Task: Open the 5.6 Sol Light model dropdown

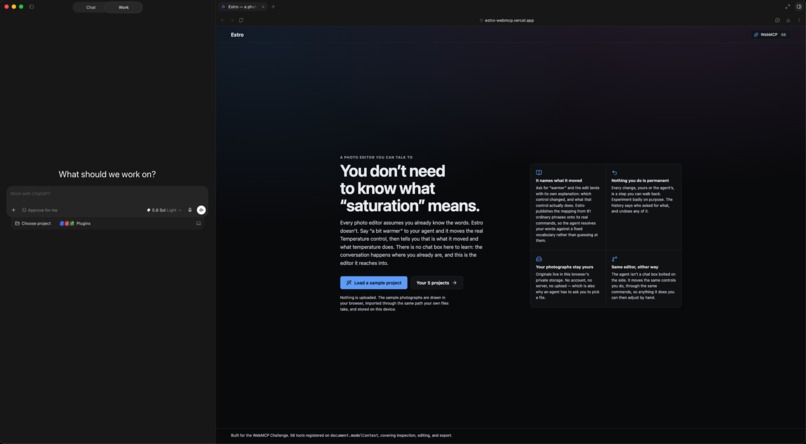Action: (164, 210)
